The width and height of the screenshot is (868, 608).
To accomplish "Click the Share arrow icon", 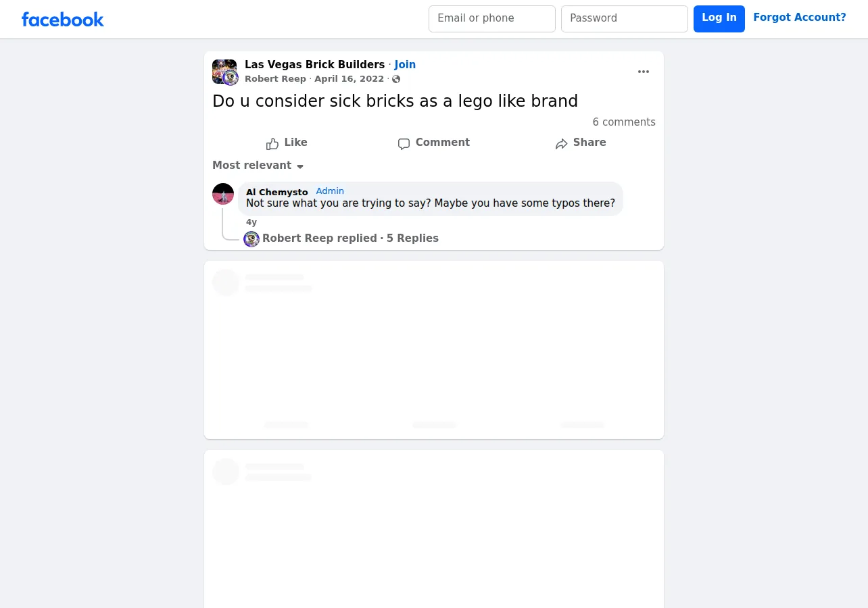I will [561, 143].
